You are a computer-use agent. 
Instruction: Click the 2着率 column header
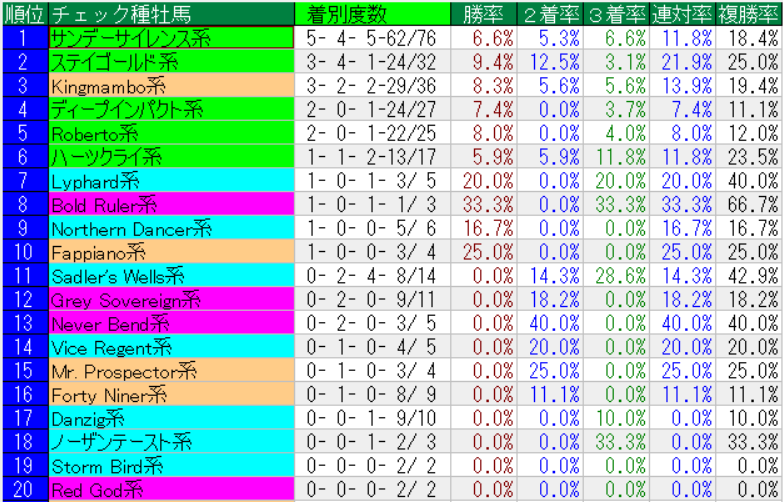(551, 13)
